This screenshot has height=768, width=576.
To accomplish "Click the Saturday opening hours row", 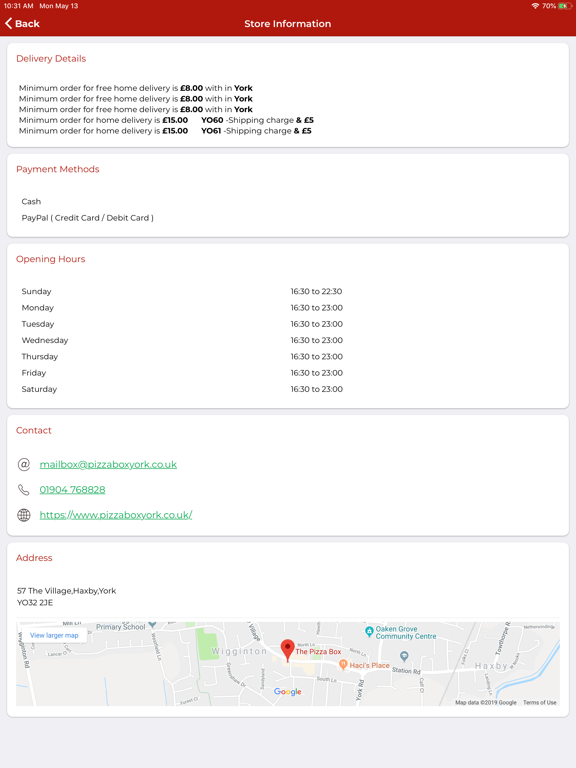I will click(288, 389).
